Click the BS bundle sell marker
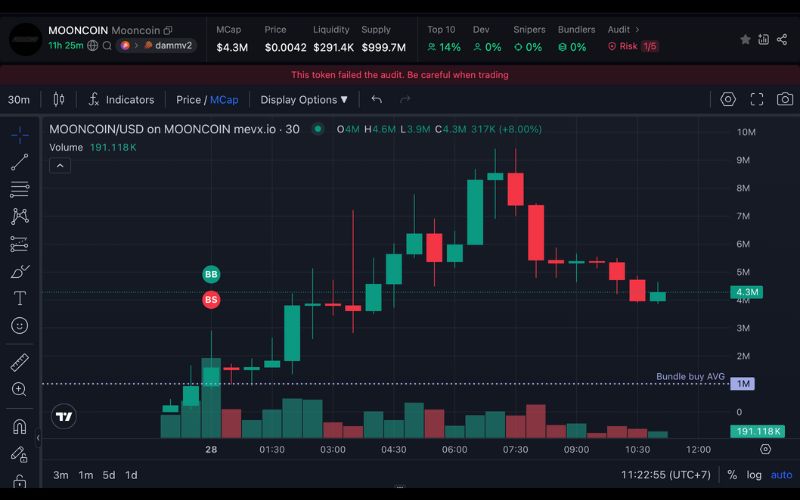 pyautogui.click(x=211, y=299)
